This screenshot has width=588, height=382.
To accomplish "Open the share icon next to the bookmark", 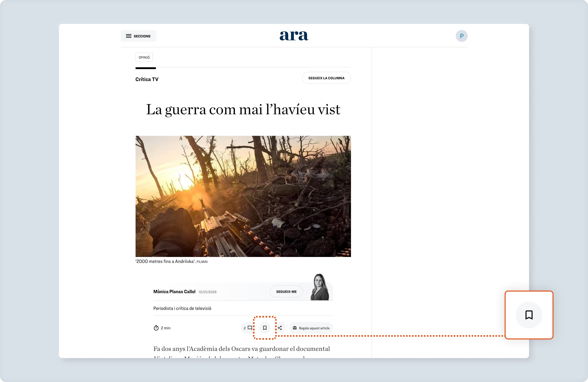I will (280, 328).
